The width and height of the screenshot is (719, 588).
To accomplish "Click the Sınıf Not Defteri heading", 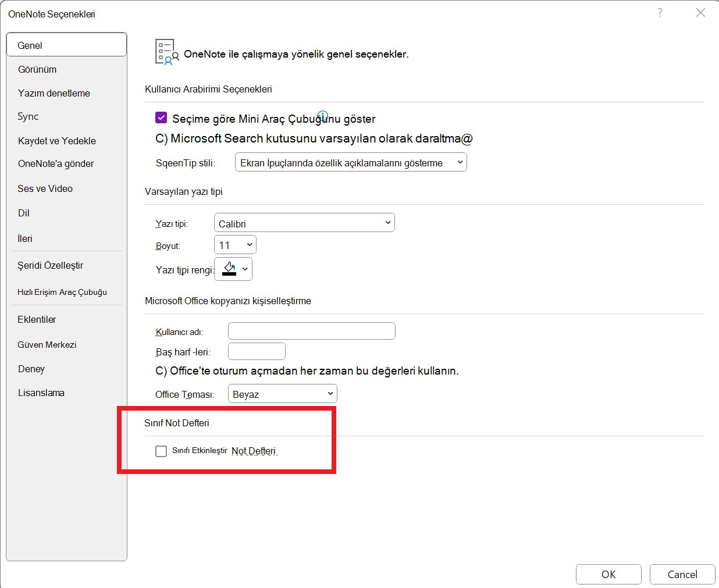I will pyautogui.click(x=177, y=423).
